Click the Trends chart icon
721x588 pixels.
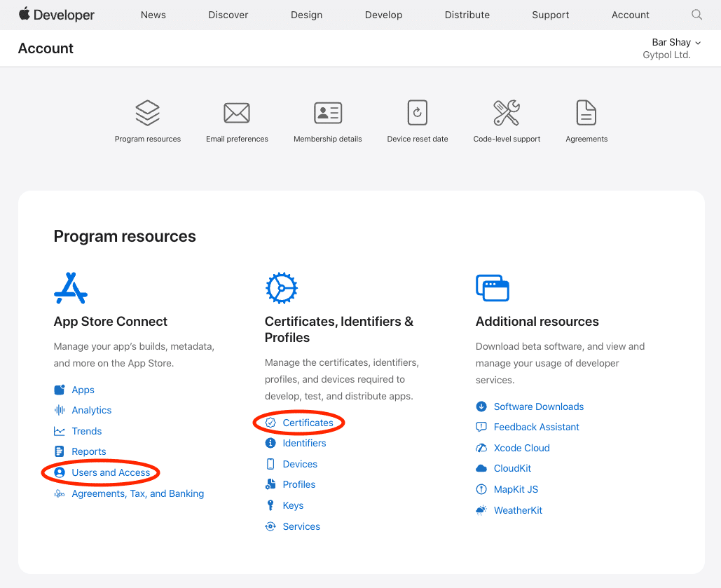click(60, 431)
